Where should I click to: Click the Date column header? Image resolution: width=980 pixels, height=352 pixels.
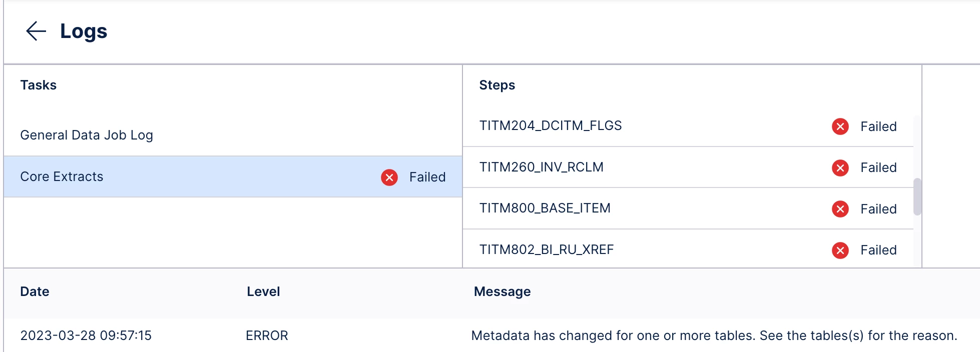[x=35, y=291]
